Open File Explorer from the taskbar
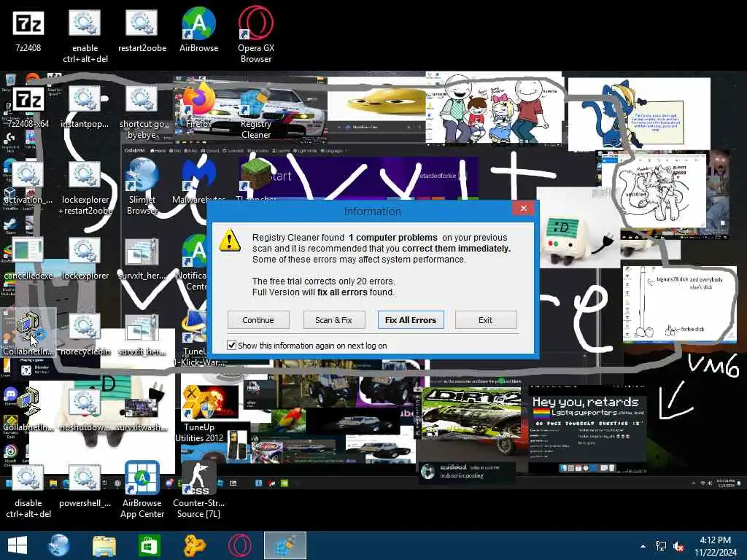 [x=104, y=545]
